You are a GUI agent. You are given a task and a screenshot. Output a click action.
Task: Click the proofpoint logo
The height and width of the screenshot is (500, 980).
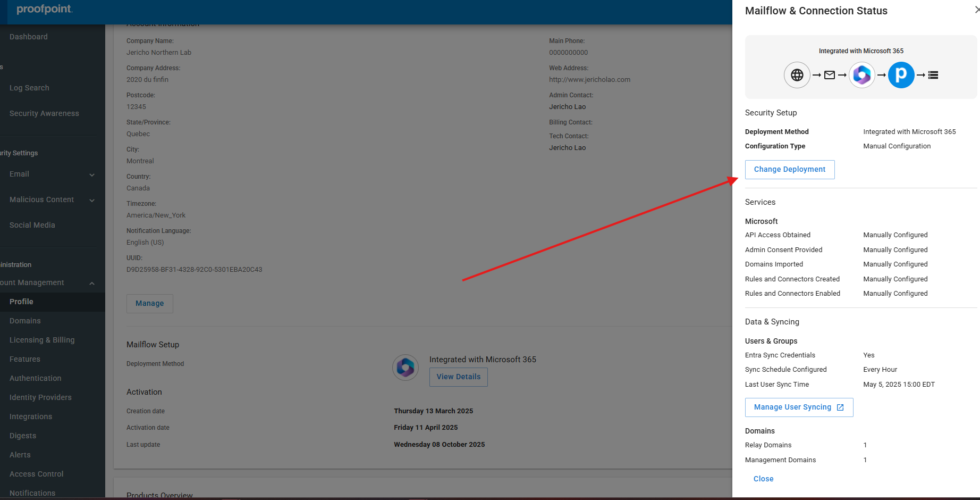(44, 9)
